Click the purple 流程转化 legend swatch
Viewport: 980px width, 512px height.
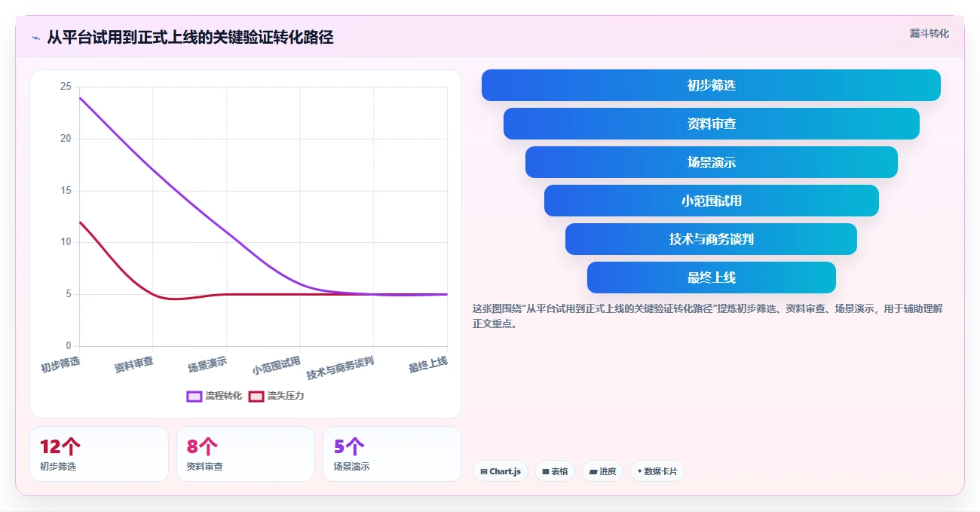(194, 396)
